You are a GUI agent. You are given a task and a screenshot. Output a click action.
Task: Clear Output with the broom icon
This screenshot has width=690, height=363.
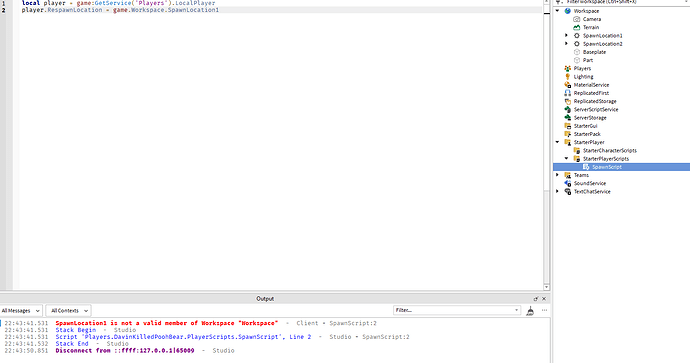point(530,311)
